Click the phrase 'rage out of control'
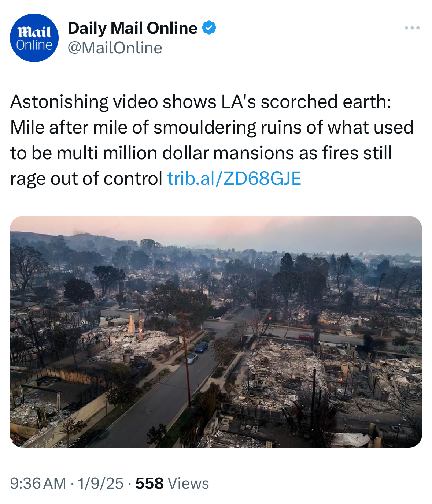 tap(86, 179)
